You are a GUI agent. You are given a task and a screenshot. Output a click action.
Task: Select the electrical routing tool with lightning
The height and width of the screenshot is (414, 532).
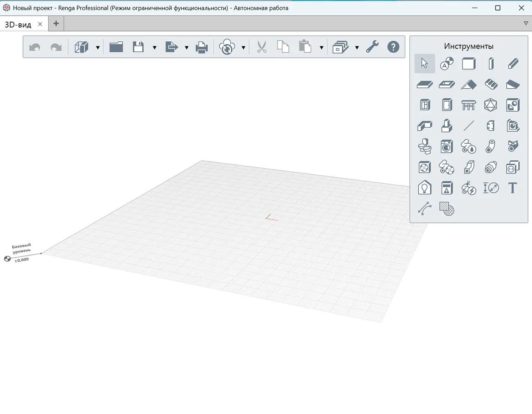(x=469, y=188)
